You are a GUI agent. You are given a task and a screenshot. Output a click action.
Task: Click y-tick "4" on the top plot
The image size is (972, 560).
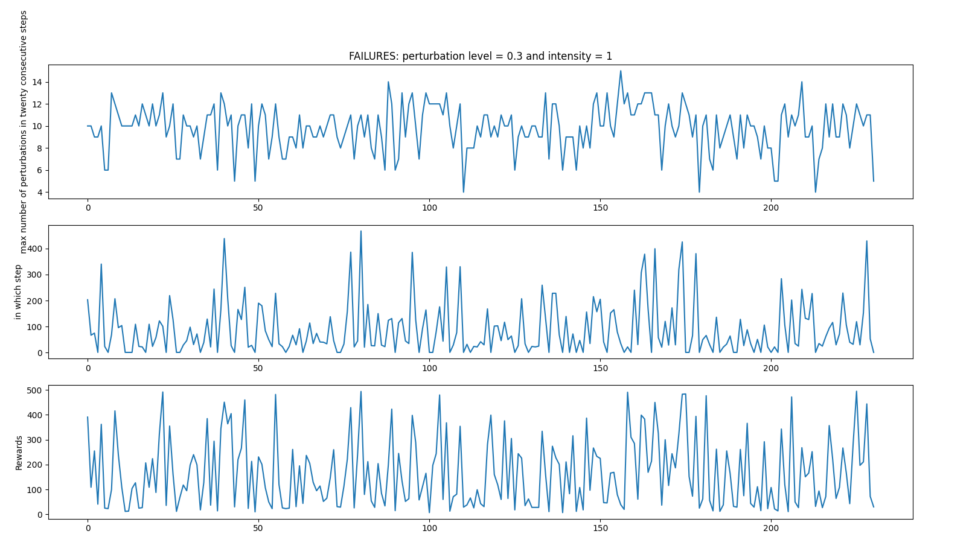[39, 193]
